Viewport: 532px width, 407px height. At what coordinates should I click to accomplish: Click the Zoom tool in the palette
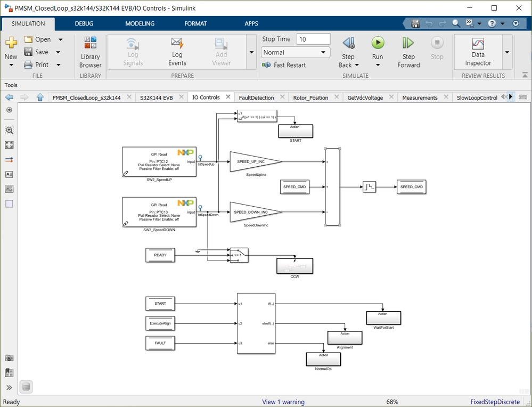[x=9, y=130]
